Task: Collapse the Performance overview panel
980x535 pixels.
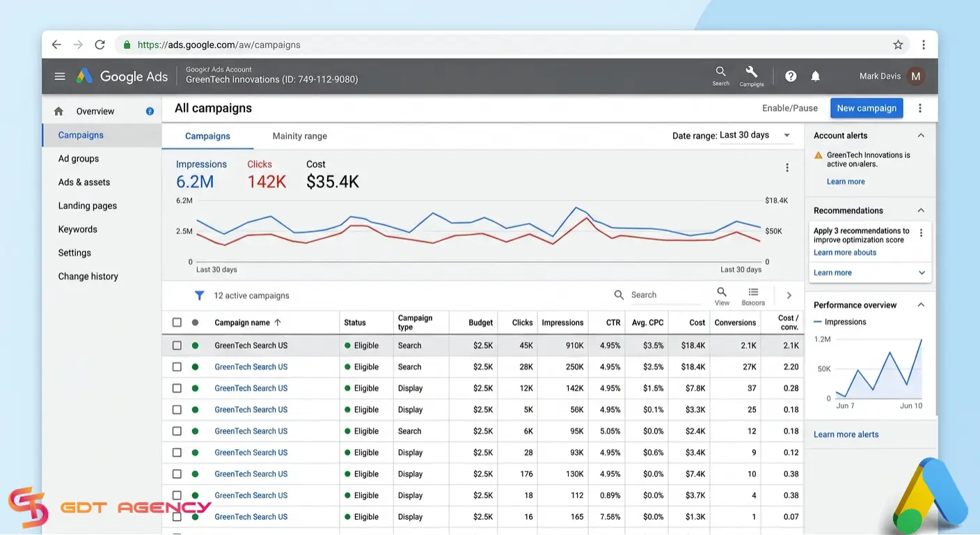Action: click(x=921, y=305)
